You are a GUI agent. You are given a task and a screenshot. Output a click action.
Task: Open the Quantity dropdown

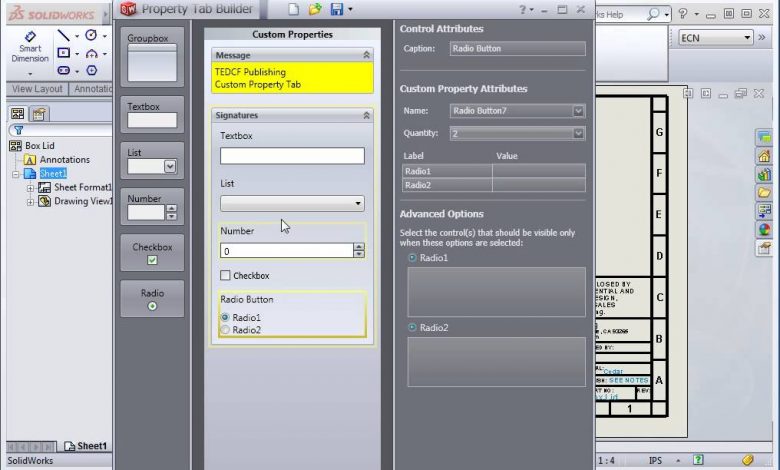(578, 133)
